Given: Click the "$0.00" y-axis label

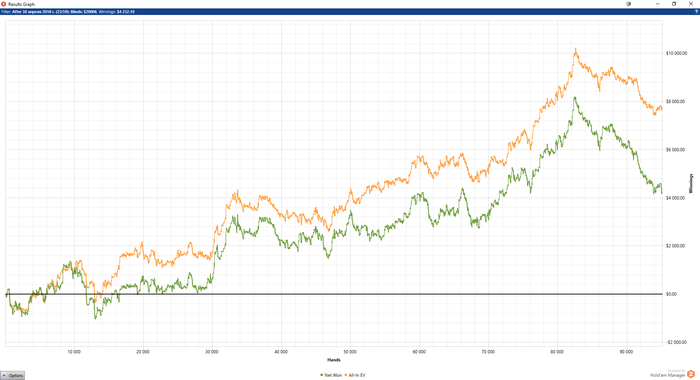Looking at the screenshot, I should pos(671,294).
